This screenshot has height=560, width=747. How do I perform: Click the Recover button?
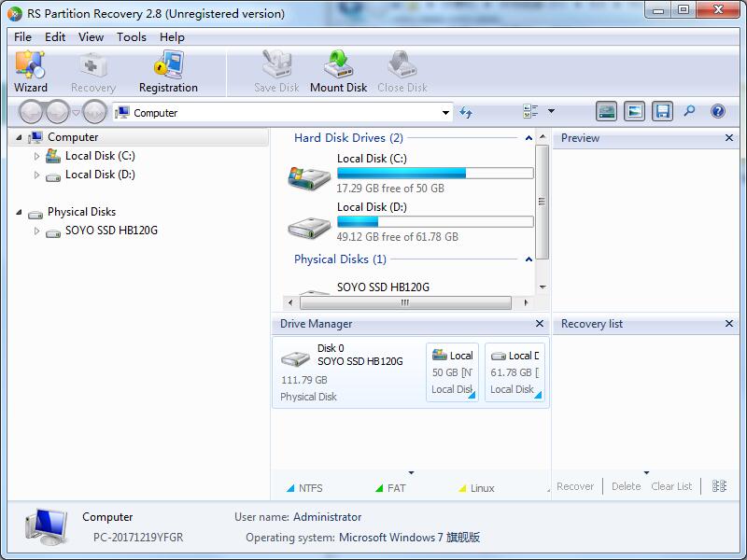[575, 486]
